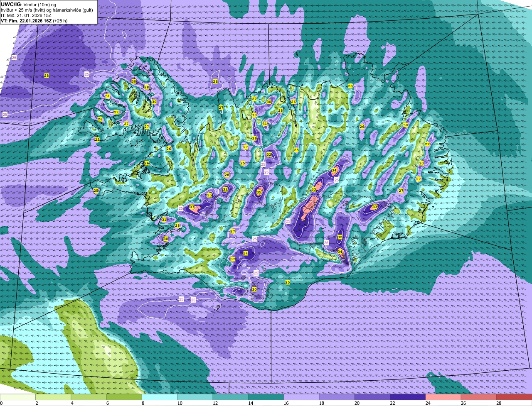Click the "10" tick label on the color scale
The image size is (532, 406).
[x=179, y=403]
